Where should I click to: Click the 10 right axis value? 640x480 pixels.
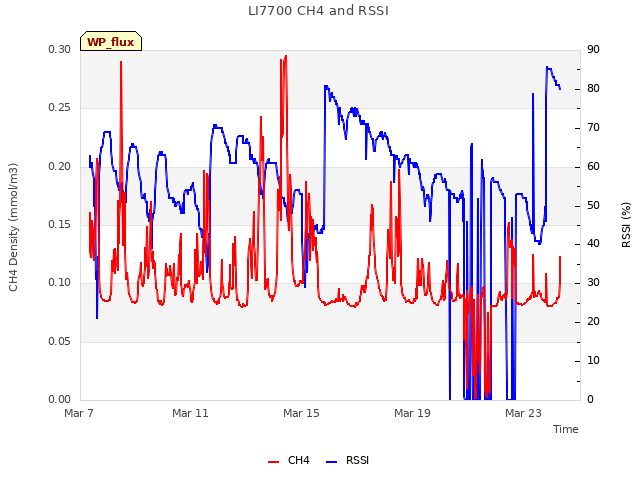click(593, 360)
